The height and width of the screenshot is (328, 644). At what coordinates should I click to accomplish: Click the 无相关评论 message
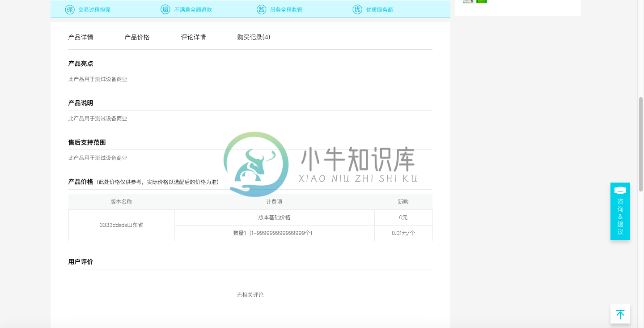(250, 295)
